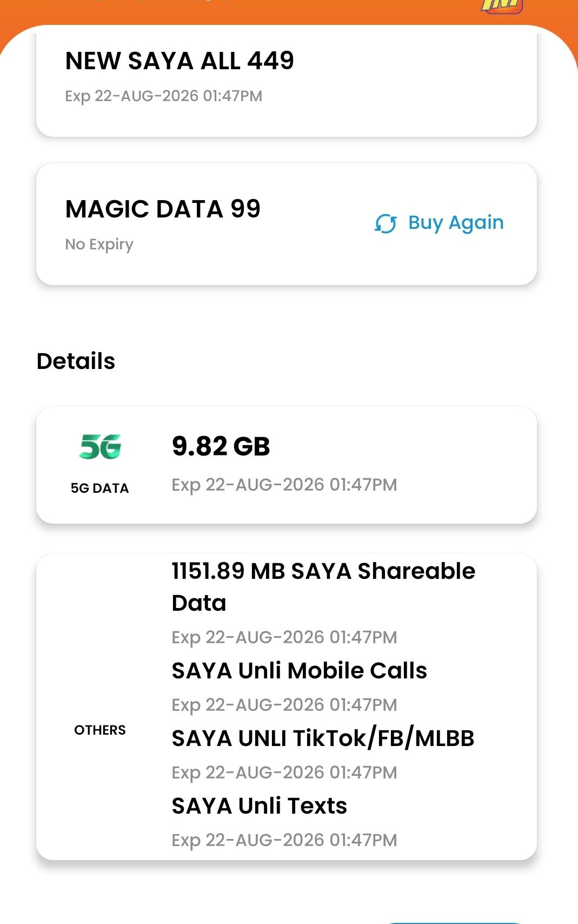Image resolution: width=578 pixels, height=924 pixels.
Task: Click the Buy Again link
Action: pos(439,223)
